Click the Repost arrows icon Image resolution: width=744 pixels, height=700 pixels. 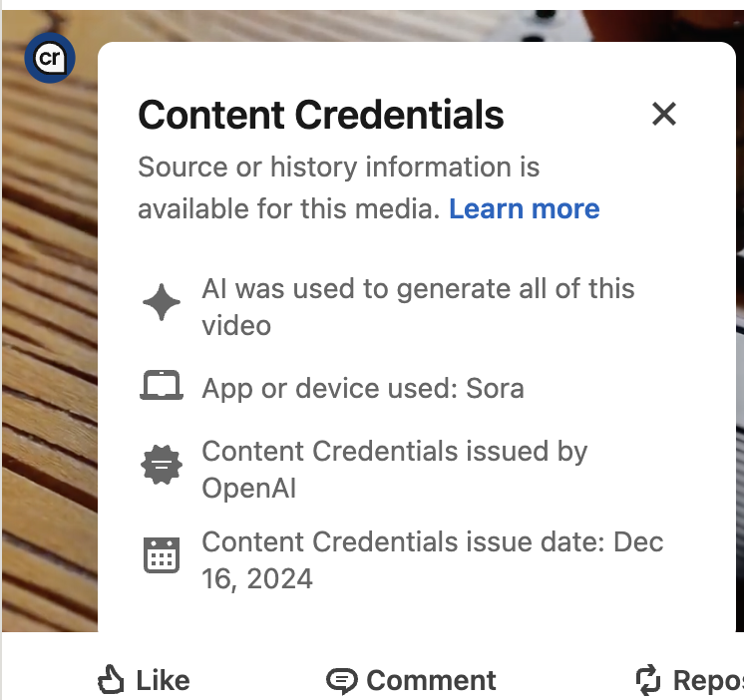[648, 681]
